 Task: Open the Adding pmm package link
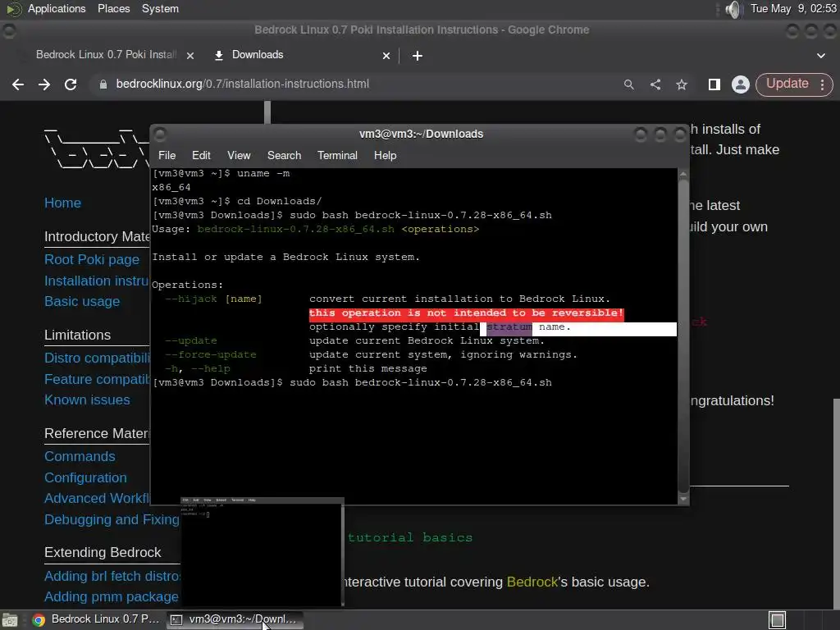(x=112, y=597)
